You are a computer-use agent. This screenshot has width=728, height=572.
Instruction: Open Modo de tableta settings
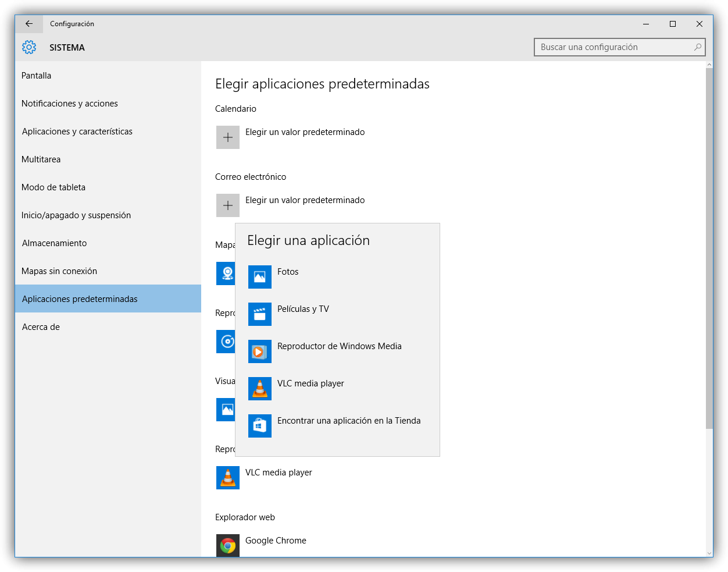(53, 187)
